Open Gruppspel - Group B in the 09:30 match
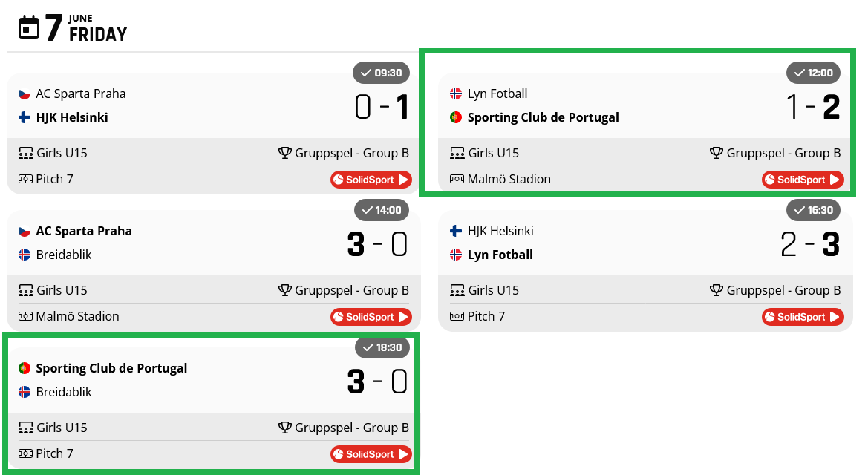 click(x=351, y=153)
